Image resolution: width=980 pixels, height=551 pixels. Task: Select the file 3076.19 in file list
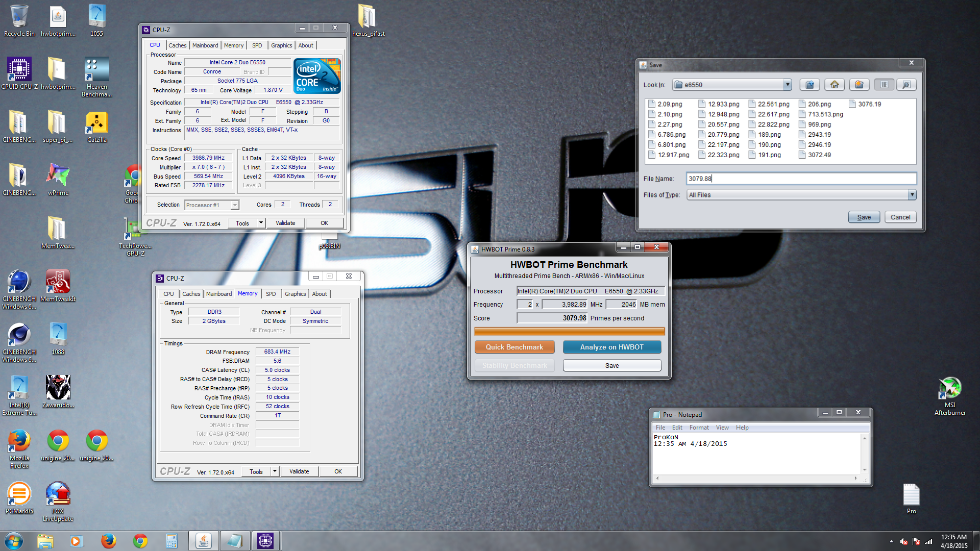(x=865, y=104)
